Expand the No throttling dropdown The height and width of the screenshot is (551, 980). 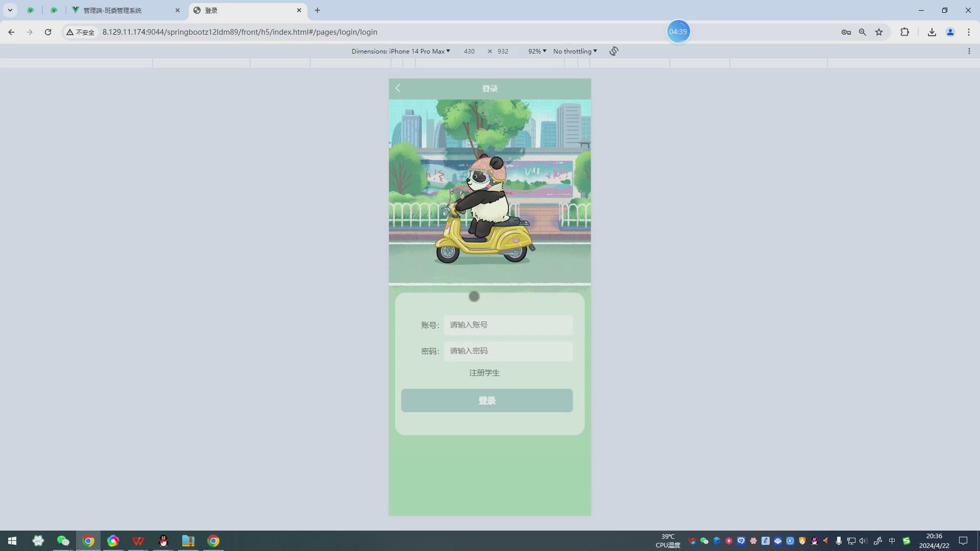tap(575, 51)
